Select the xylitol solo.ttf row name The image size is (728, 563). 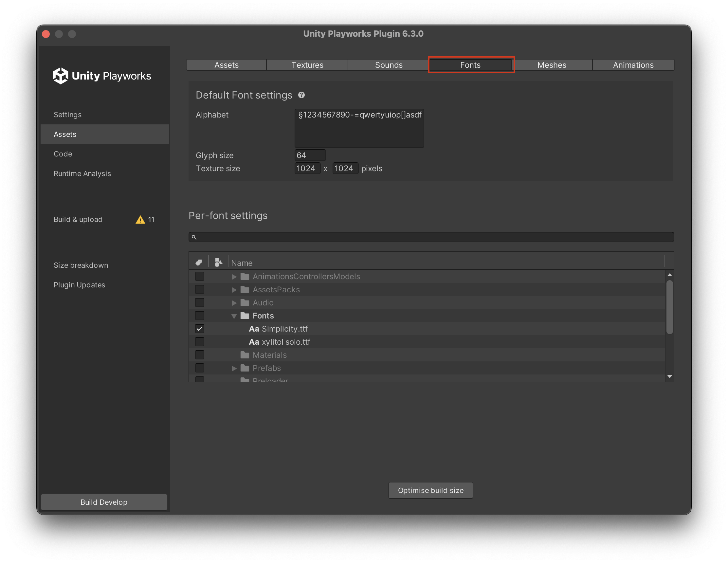point(286,342)
